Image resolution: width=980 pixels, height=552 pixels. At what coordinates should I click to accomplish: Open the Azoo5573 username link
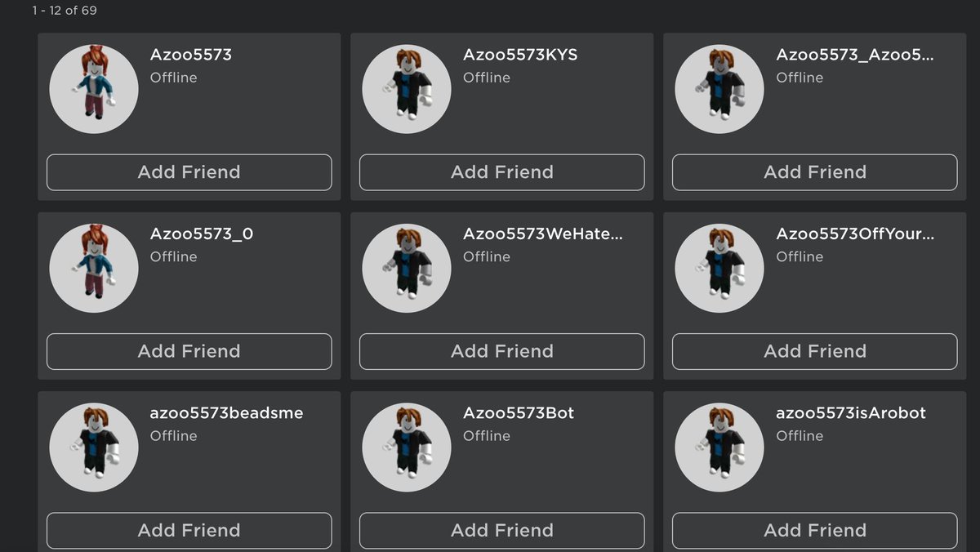coord(191,55)
